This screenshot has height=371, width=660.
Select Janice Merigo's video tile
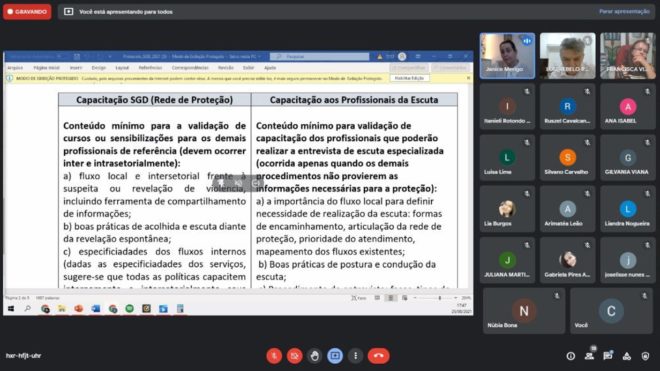[x=507, y=56]
